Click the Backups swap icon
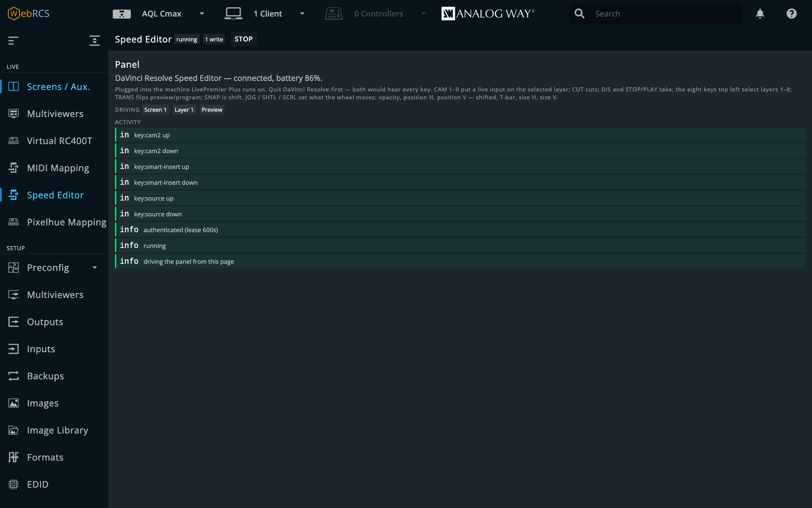The width and height of the screenshot is (812, 508). point(14,376)
